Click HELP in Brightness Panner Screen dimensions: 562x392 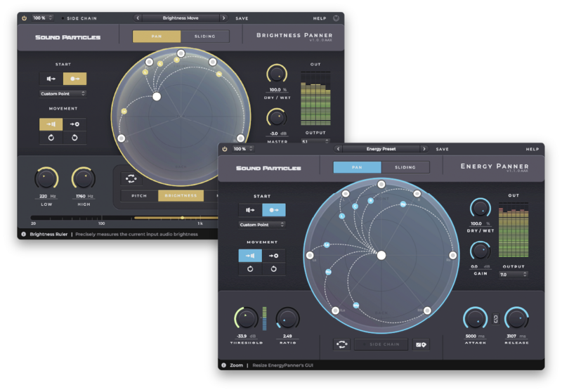pyautogui.click(x=320, y=18)
